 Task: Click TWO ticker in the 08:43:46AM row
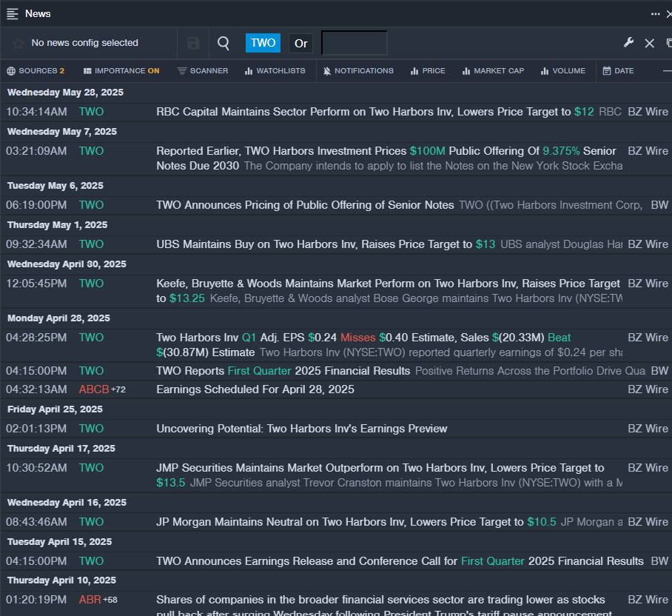click(x=91, y=522)
